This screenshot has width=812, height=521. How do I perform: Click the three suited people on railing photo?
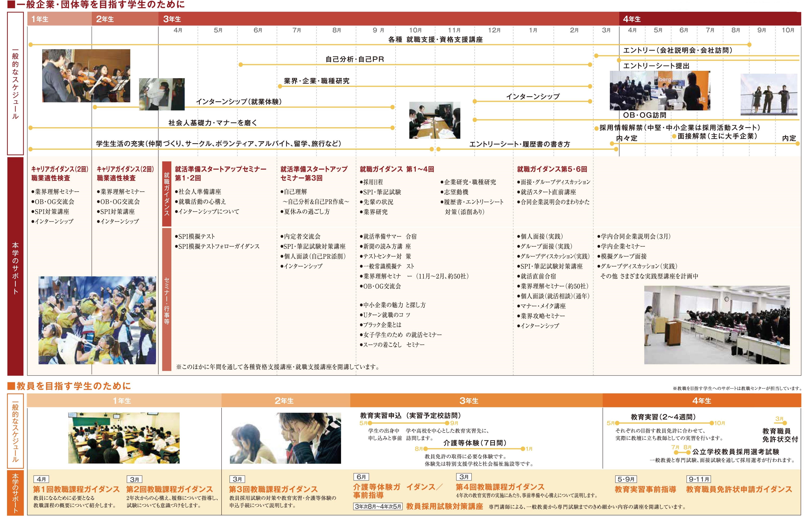769,94
